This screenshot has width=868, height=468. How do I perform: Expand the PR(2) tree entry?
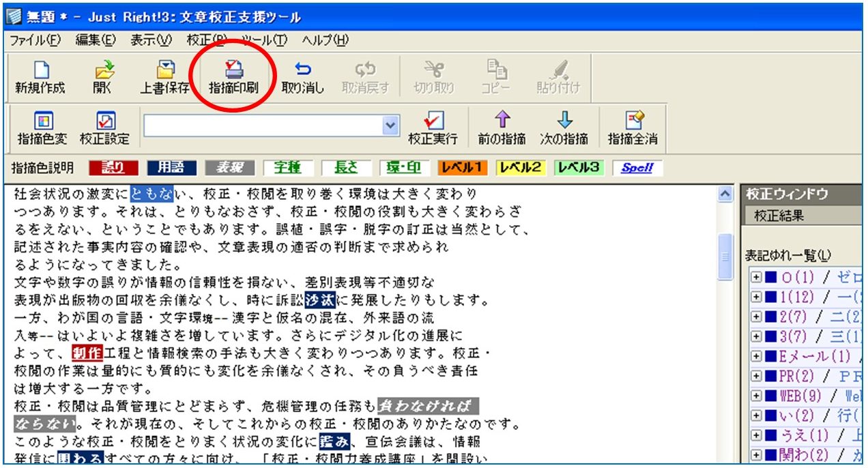tap(755, 376)
